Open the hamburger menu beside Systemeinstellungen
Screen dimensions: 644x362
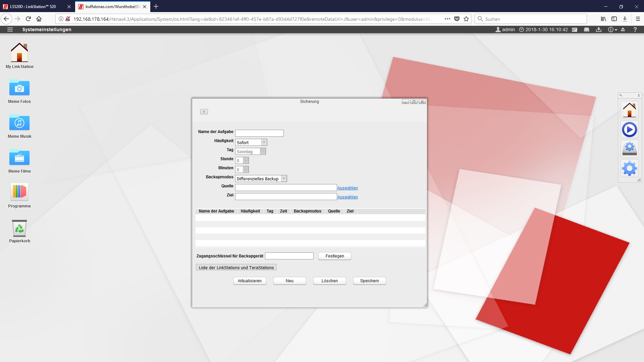[10, 29]
